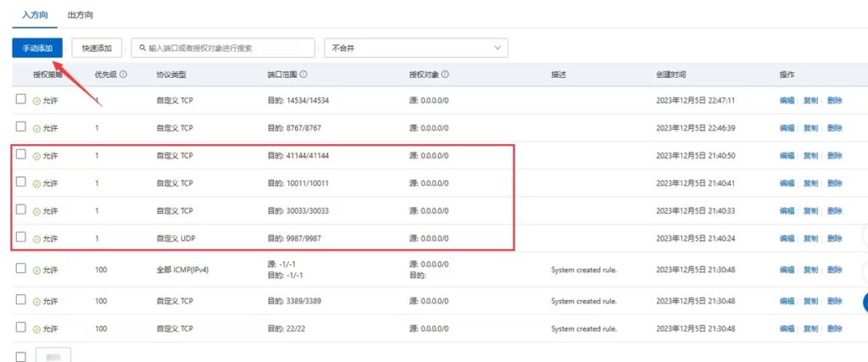The height and width of the screenshot is (362, 868).
Task: Click 删除 for port 22/22 rule
Action: tap(835, 329)
